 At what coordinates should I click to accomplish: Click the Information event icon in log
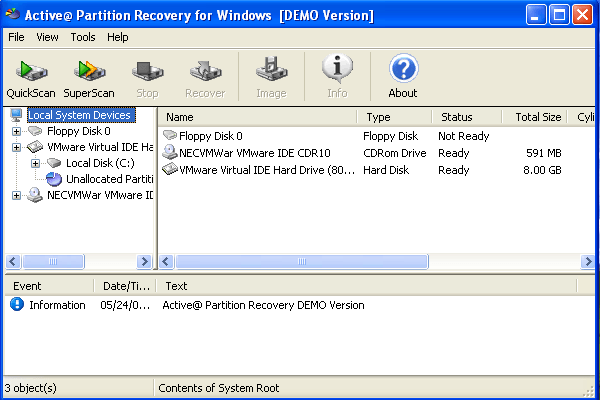[x=17, y=304]
